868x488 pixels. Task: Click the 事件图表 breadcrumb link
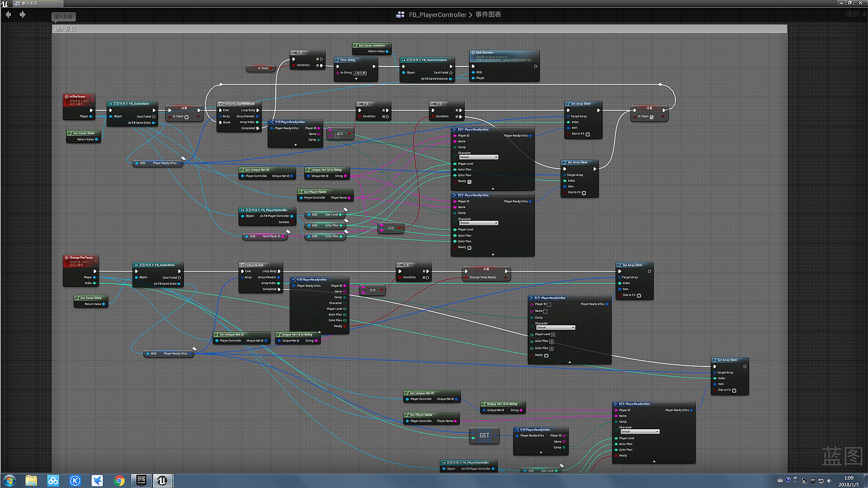[x=488, y=15]
